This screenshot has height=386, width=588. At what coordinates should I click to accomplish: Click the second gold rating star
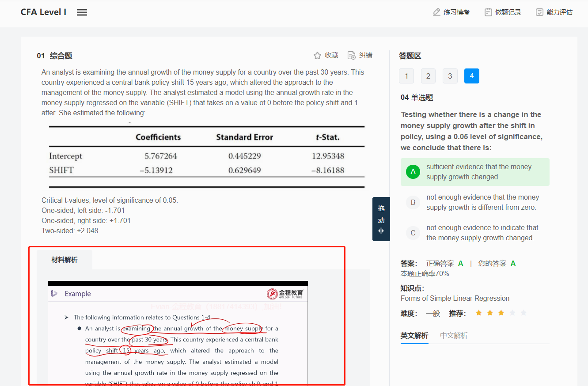[x=490, y=313]
